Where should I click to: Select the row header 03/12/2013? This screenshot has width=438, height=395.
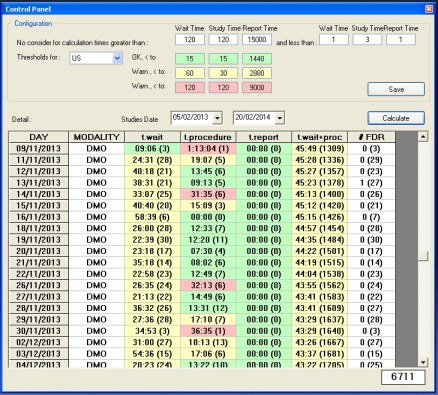click(x=39, y=354)
